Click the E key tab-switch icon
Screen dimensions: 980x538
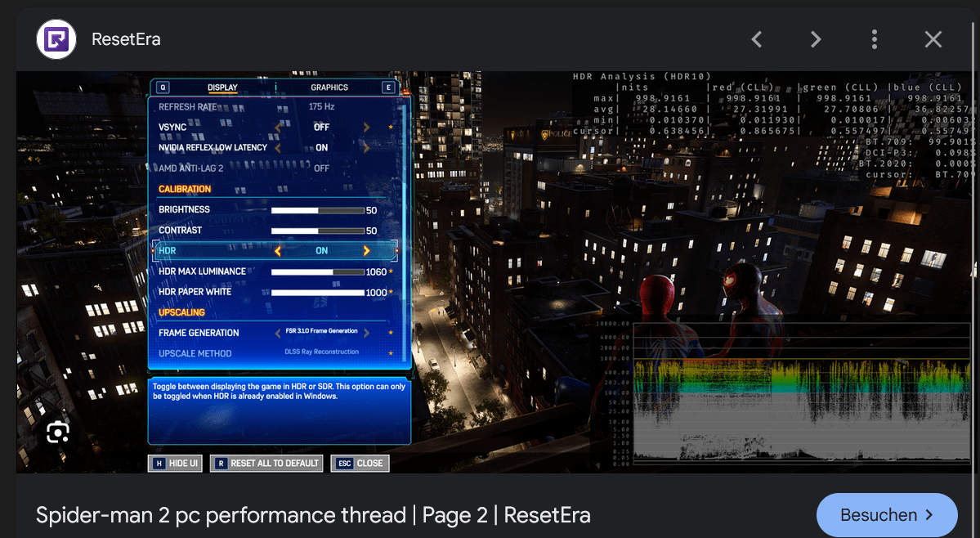(389, 87)
